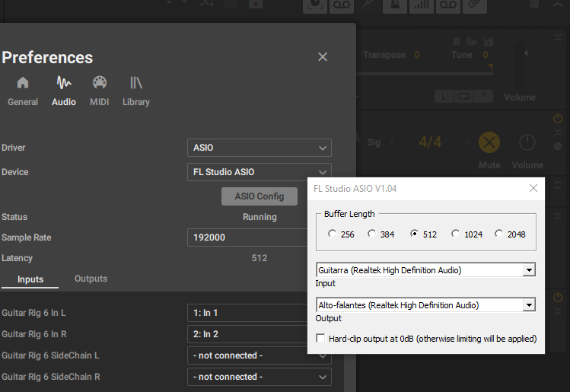Click the Tune value 0
This screenshot has width=570, height=392.
click(486, 55)
